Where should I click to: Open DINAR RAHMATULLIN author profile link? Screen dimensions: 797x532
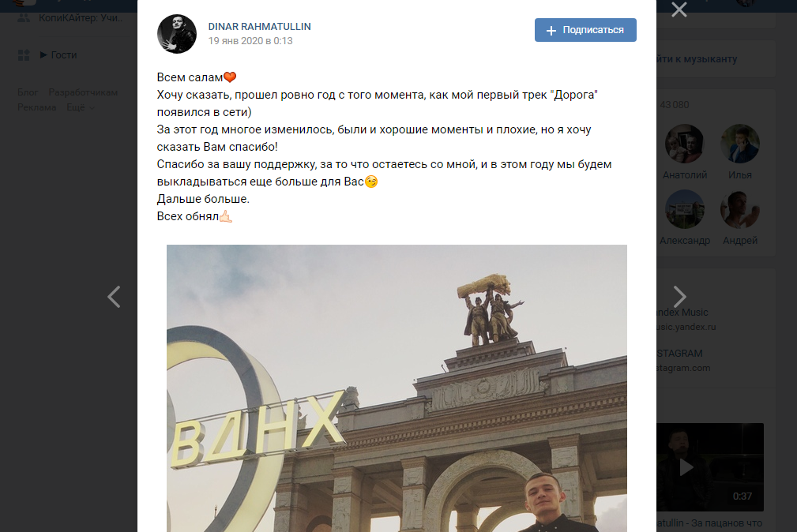point(259,26)
